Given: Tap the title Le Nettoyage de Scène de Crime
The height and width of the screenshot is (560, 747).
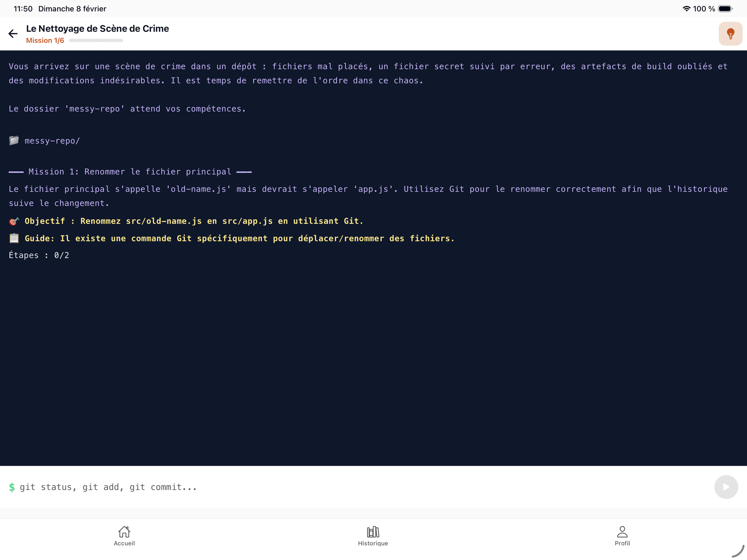Looking at the screenshot, I should [x=97, y=28].
